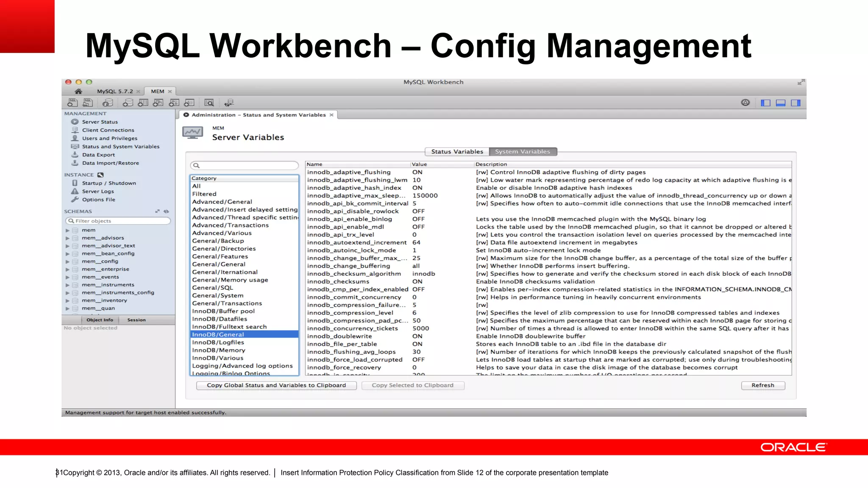Viewport: 868px width, 488px height.
Task: Select the innodb_file_per_table variable row
Action: click(x=548, y=344)
